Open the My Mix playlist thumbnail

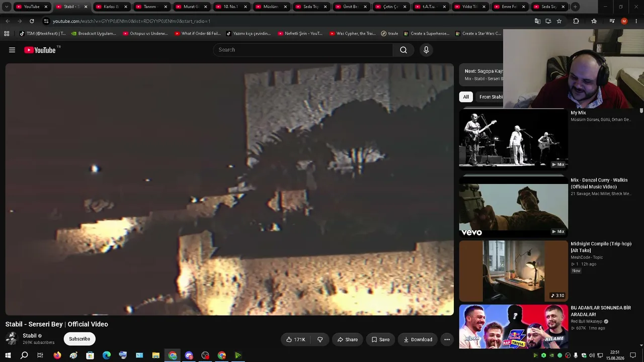pyautogui.click(x=513, y=139)
